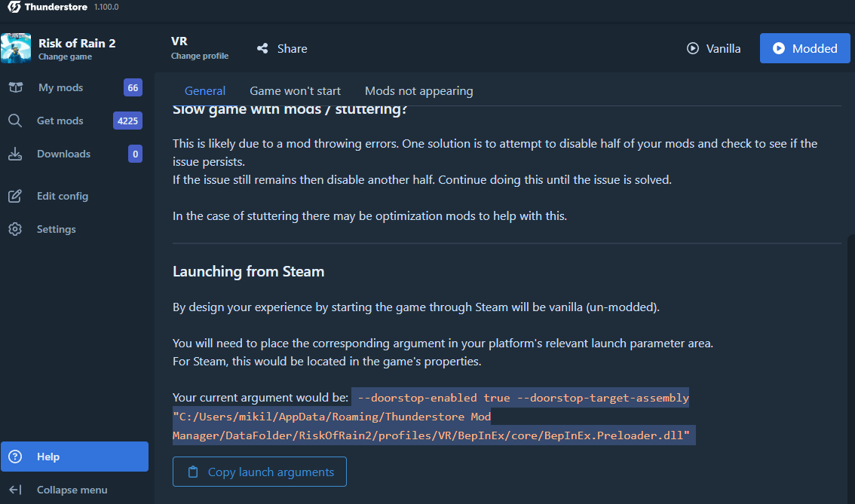Click the highlighted doorstop launch argument text
Screen dimensions: 855x504
pos(434,417)
